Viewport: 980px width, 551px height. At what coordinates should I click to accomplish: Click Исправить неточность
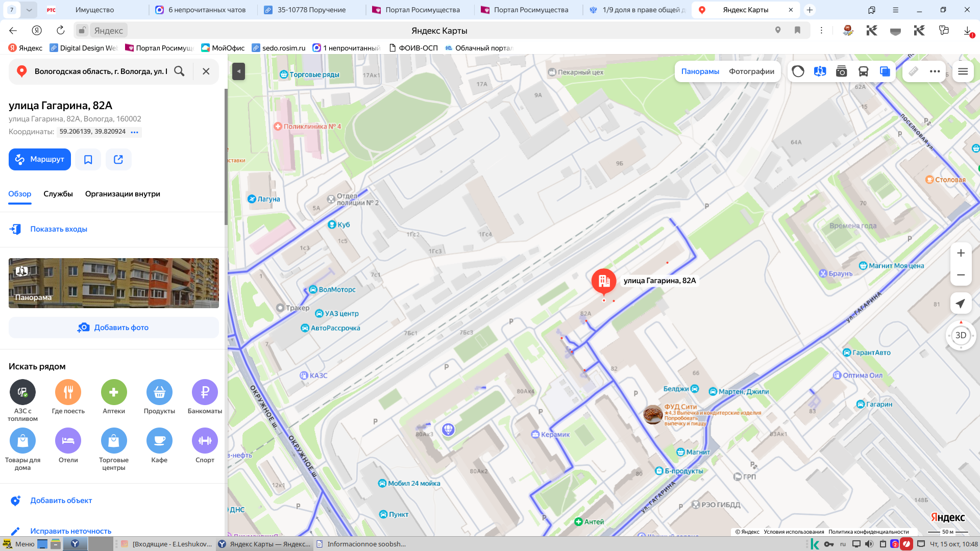[x=70, y=531]
